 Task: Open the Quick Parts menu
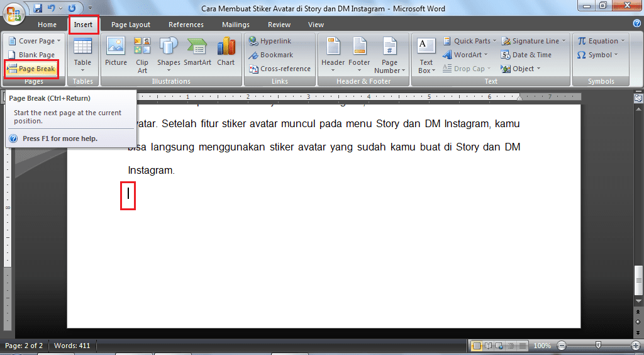coord(470,41)
